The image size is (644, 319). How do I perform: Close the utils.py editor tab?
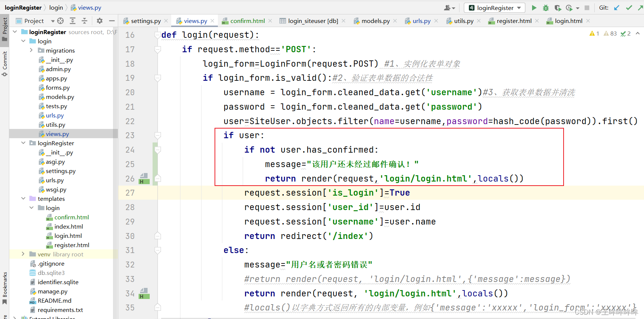click(x=479, y=21)
